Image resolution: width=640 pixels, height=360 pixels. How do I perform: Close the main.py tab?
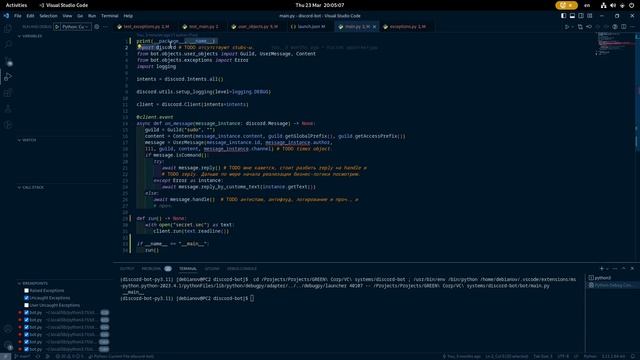tap(374, 27)
